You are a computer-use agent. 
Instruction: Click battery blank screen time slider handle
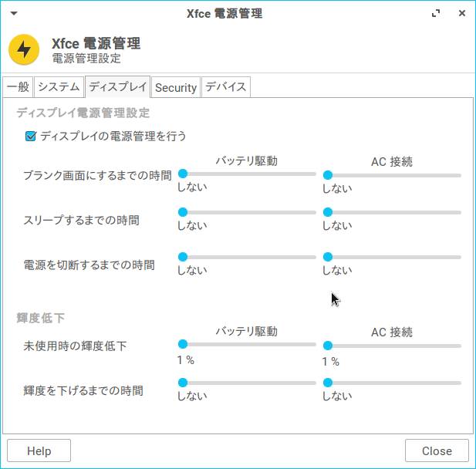pyautogui.click(x=183, y=174)
